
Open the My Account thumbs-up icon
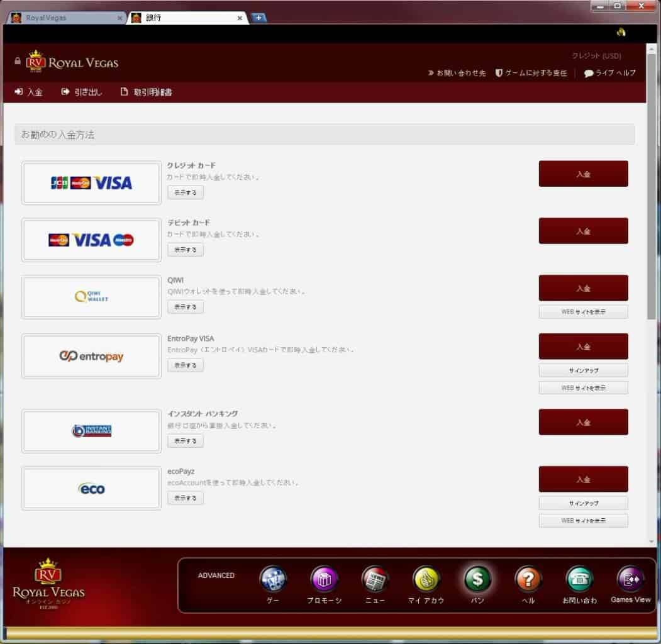tap(426, 579)
